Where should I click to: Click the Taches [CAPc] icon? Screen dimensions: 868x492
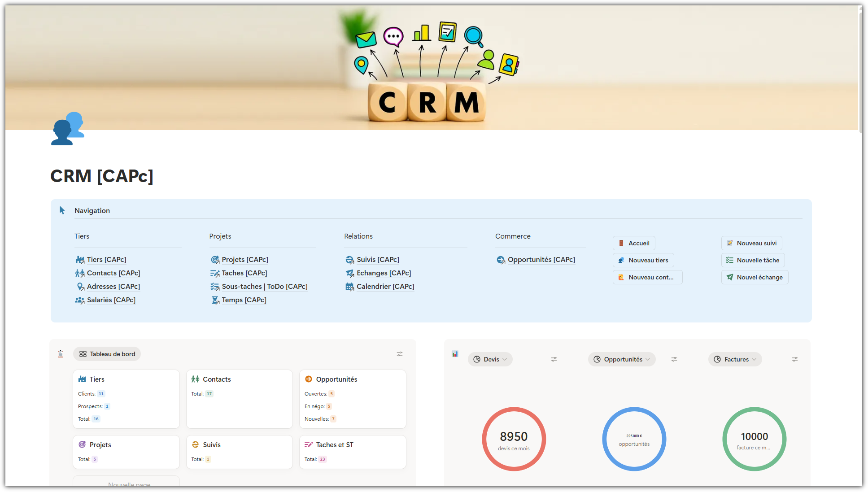(x=215, y=273)
